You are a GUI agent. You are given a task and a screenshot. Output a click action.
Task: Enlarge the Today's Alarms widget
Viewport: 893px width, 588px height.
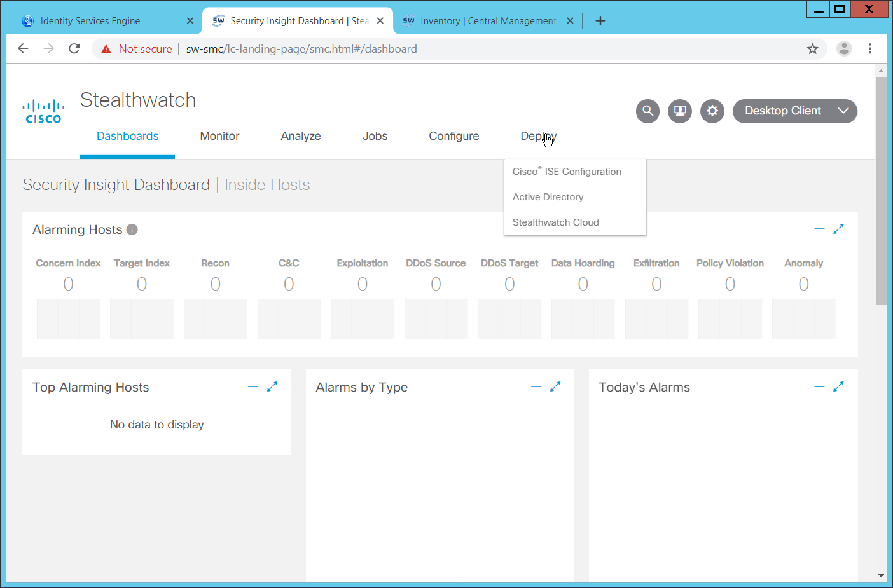point(838,386)
